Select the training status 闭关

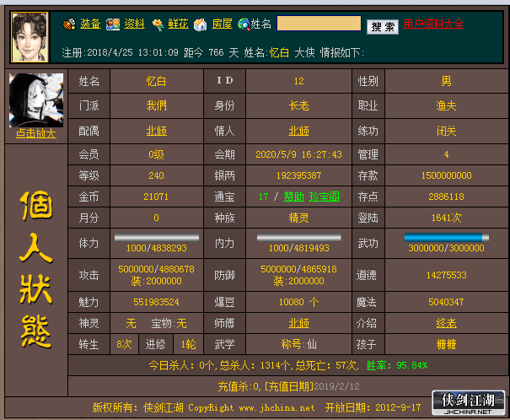446,131
